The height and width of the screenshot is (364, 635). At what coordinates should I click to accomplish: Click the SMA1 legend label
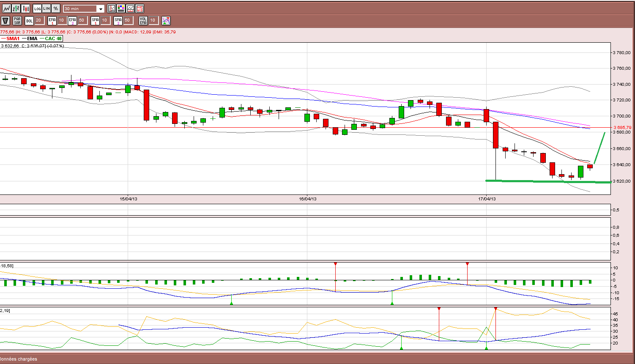coord(13,38)
